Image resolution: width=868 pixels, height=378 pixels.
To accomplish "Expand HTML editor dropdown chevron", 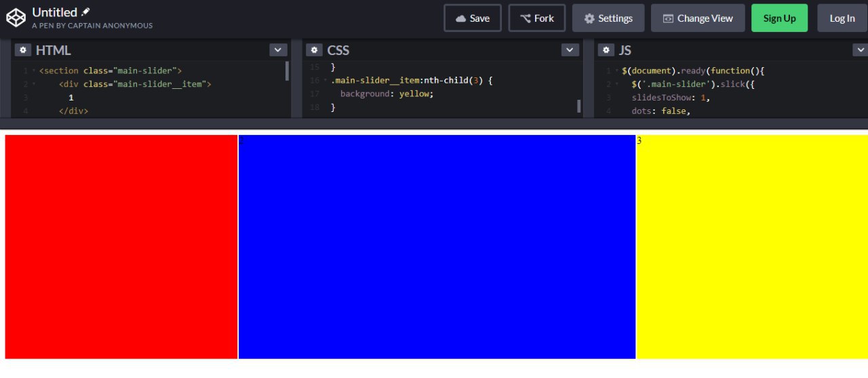I will 278,50.
